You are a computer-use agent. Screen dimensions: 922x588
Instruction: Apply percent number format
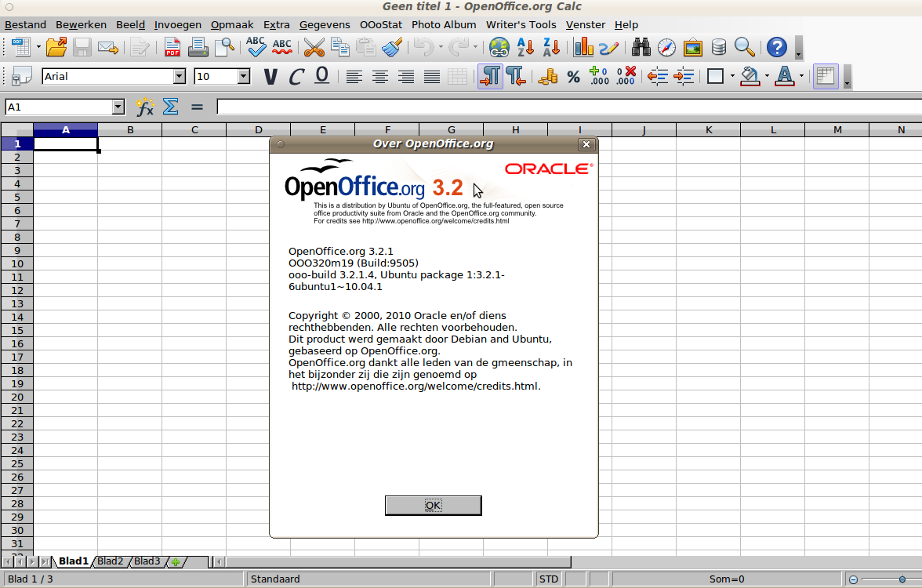pos(573,77)
